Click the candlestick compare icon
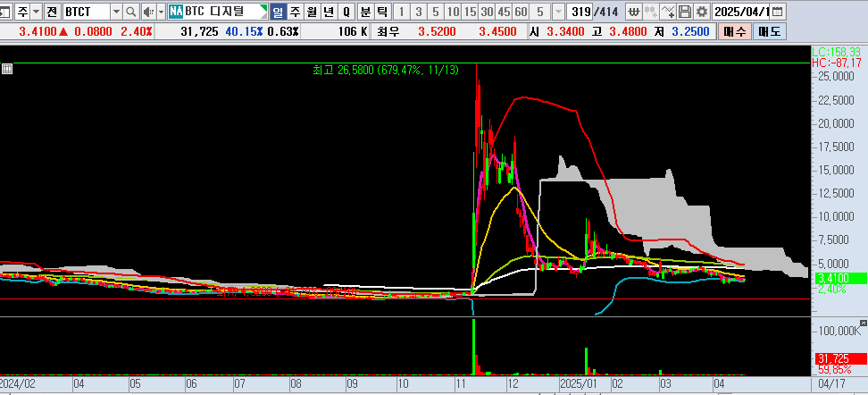 point(651,11)
